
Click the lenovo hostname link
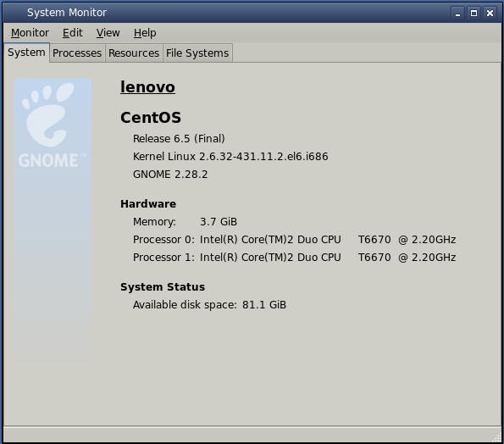pyautogui.click(x=147, y=86)
